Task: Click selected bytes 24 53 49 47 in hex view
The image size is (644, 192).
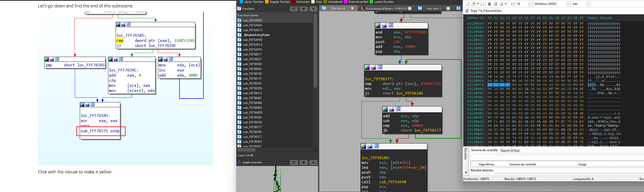Action: point(499,85)
